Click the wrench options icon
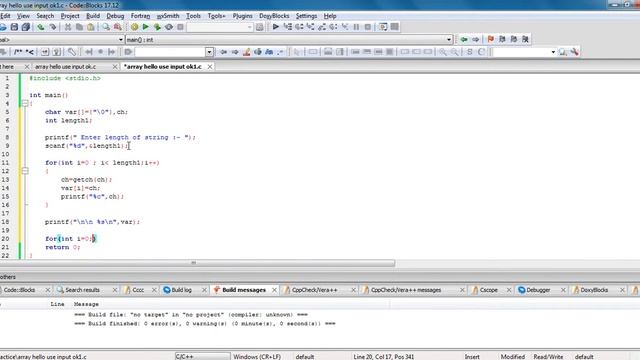This screenshot has height=360, width=640. pos(574,52)
